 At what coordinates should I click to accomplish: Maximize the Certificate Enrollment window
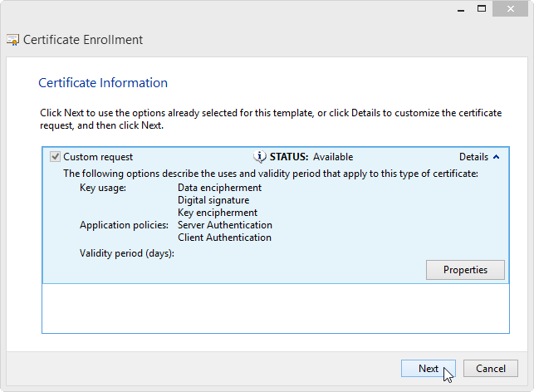pyautogui.click(x=482, y=9)
